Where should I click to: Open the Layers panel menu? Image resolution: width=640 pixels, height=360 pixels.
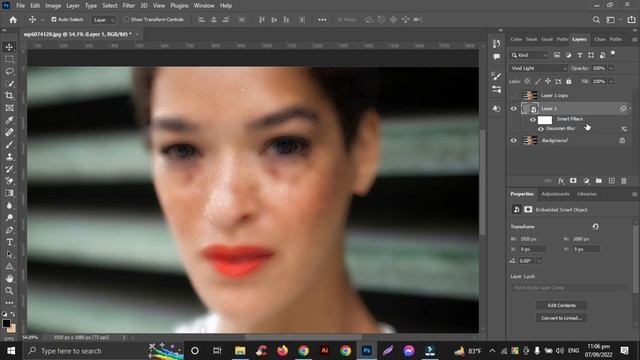pyautogui.click(x=635, y=39)
